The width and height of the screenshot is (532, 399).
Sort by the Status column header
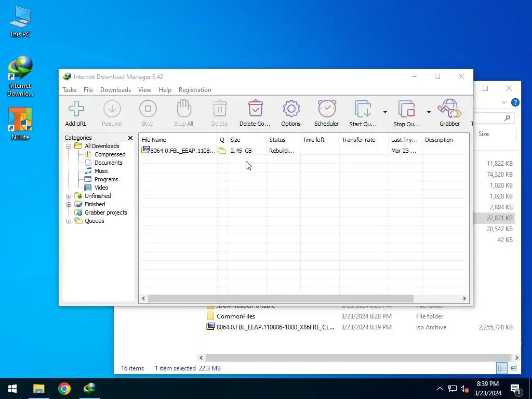click(x=283, y=140)
